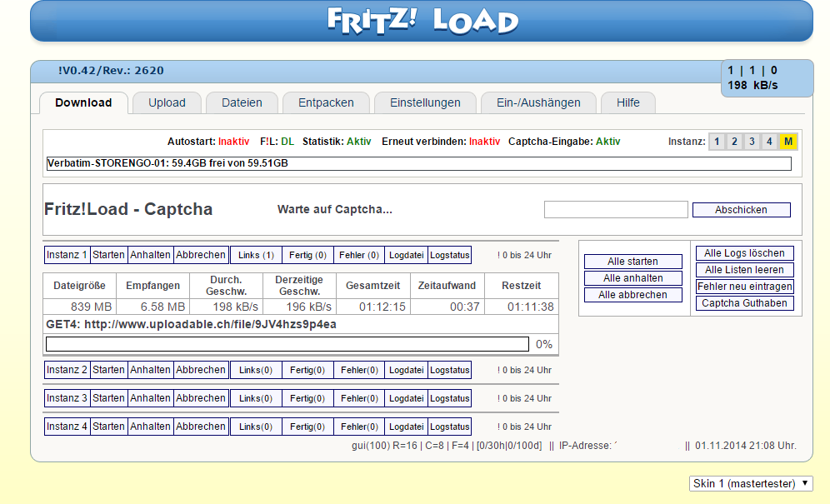Open the Entpacken tab
Image resolution: width=830 pixels, height=504 pixels.
coord(326,102)
